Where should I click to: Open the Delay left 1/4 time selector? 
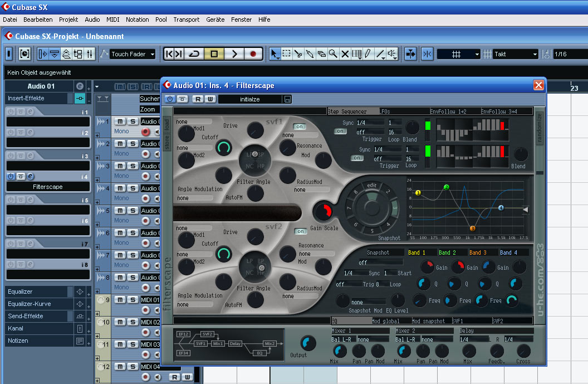tap(474, 339)
